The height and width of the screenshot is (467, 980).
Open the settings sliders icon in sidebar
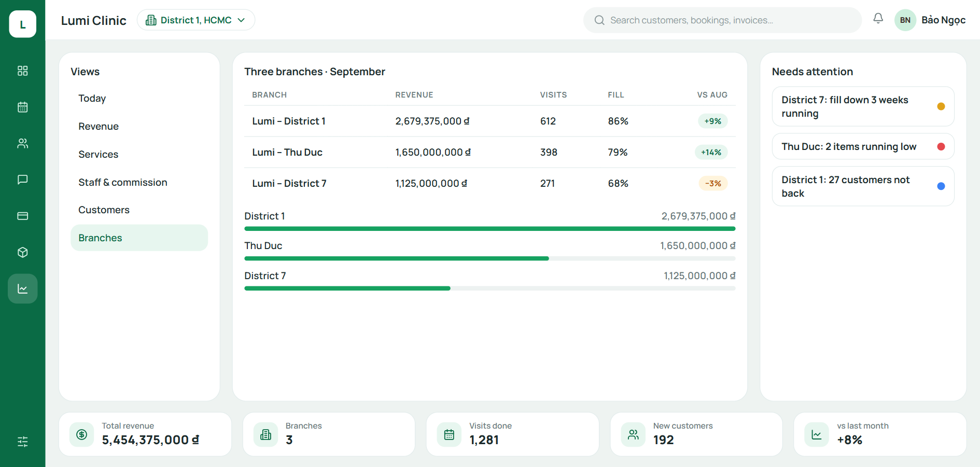tap(22, 442)
